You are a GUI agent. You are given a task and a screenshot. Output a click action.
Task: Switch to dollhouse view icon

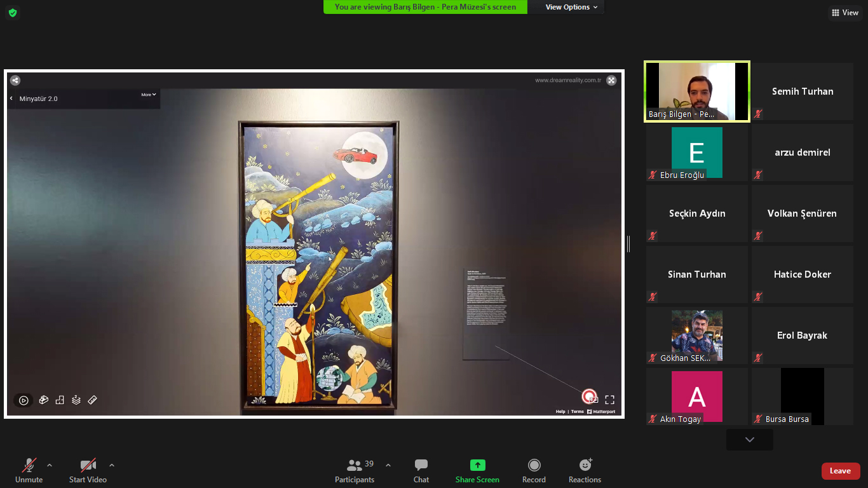(43, 400)
